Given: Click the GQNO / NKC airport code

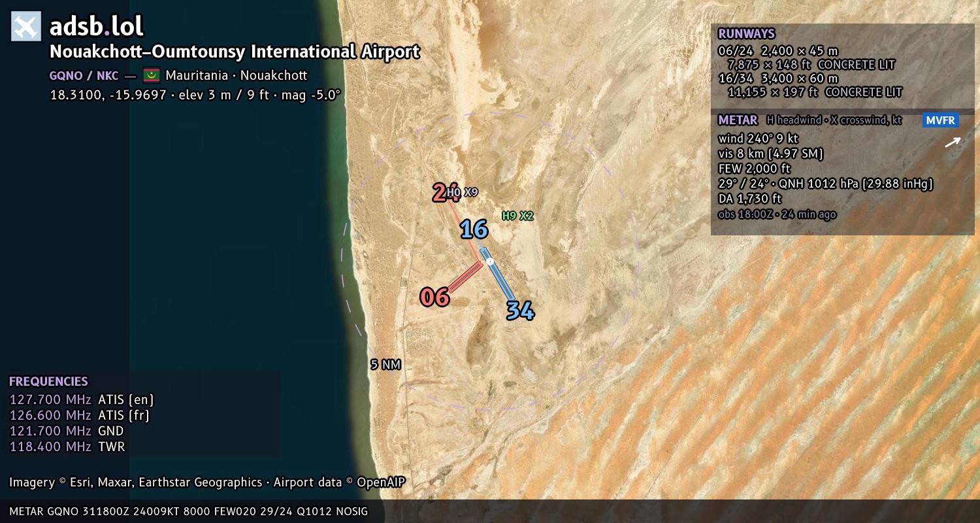Looking at the screenshot, I should tap(84, 75).
